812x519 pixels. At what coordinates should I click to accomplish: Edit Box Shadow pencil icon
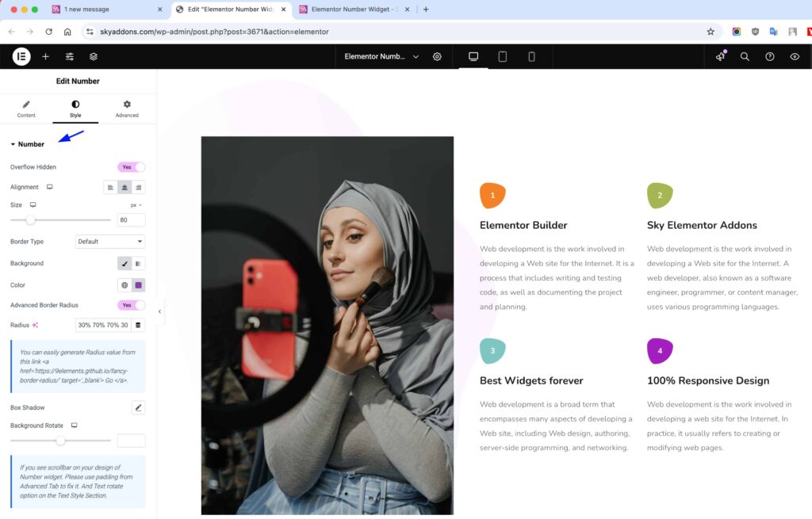(138, 408)
